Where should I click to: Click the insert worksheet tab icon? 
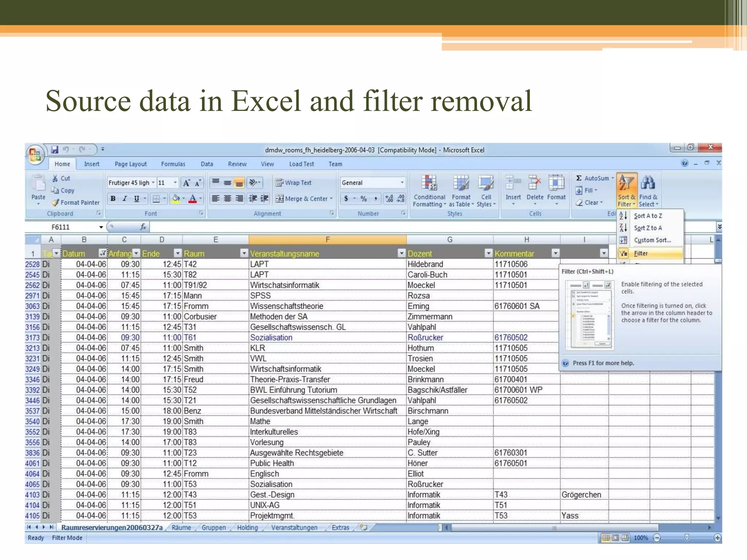(363, 528)
